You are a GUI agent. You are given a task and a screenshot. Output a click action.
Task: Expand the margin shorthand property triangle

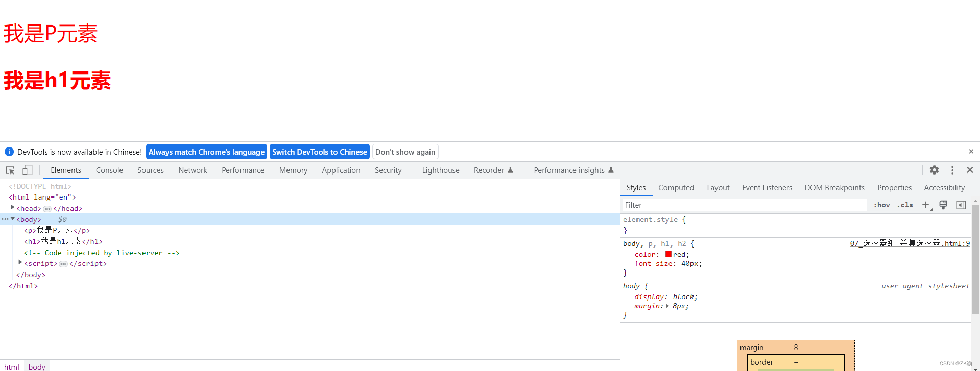[x=667, y=306]
